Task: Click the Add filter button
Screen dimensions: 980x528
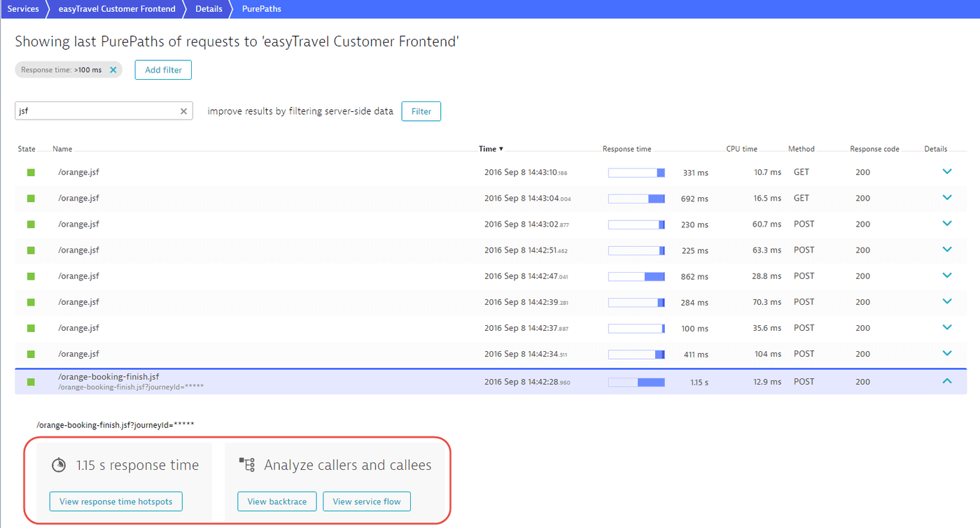Action: (x=163, y=70)
